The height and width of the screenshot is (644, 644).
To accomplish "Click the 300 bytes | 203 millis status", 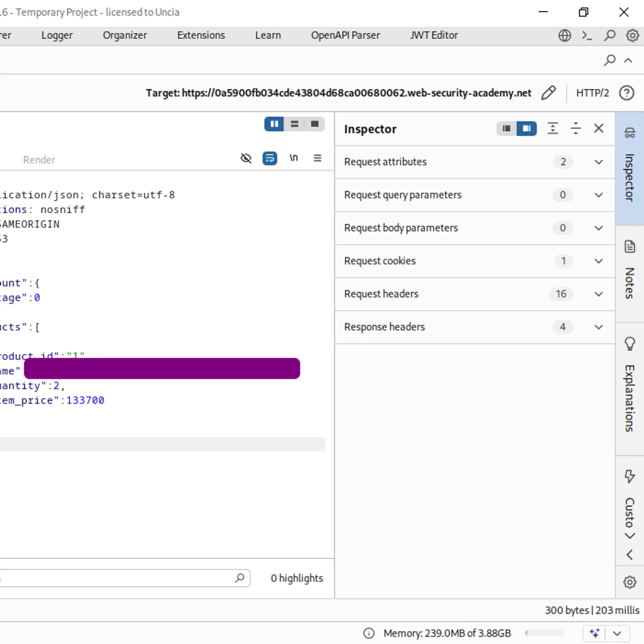I will pos(592,610).
